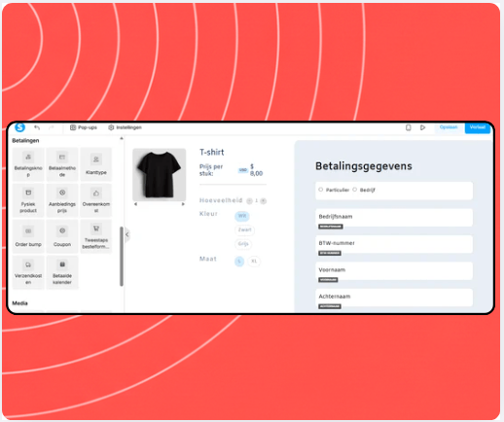Screen dimensions: 504x422
Task: Select the Wit color option
Action: coord(242,216)
